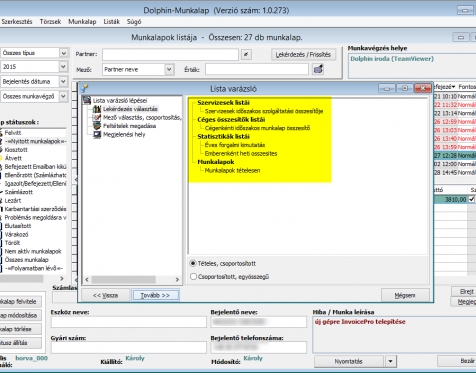Click the Elrejt button
Viewport: 476px width, 373px height.
point(464,292)
